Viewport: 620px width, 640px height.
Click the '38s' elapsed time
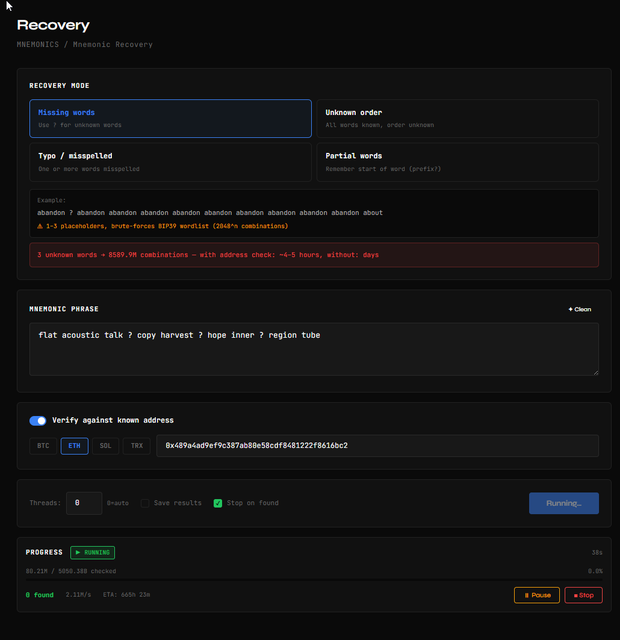coord(597,553)
